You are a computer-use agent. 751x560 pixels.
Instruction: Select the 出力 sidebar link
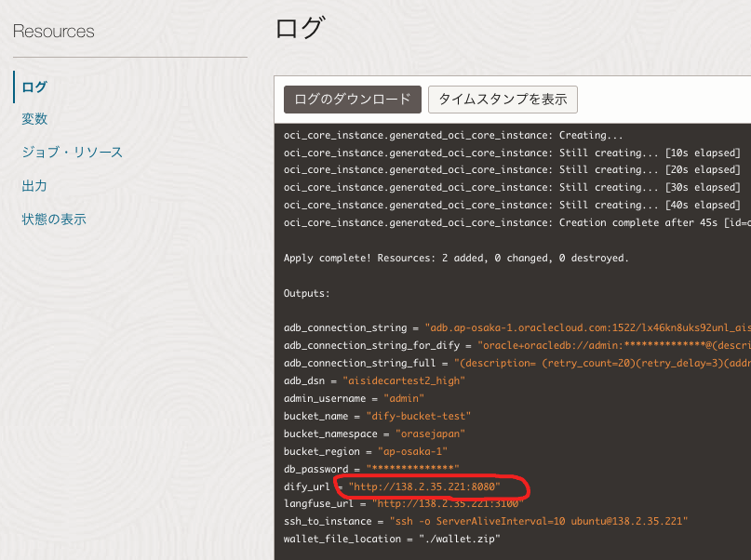[x=34, y=186]
